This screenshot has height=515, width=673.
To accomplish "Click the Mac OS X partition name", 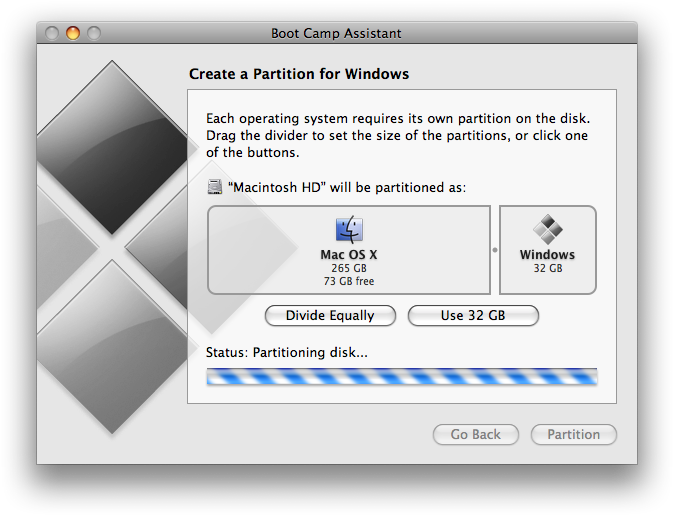I will [349, 254].
